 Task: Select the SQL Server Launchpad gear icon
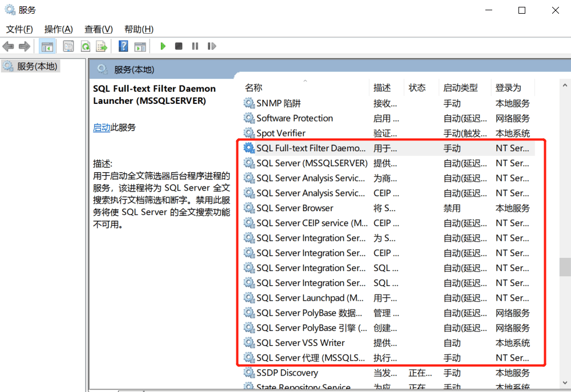coord(249,298)
